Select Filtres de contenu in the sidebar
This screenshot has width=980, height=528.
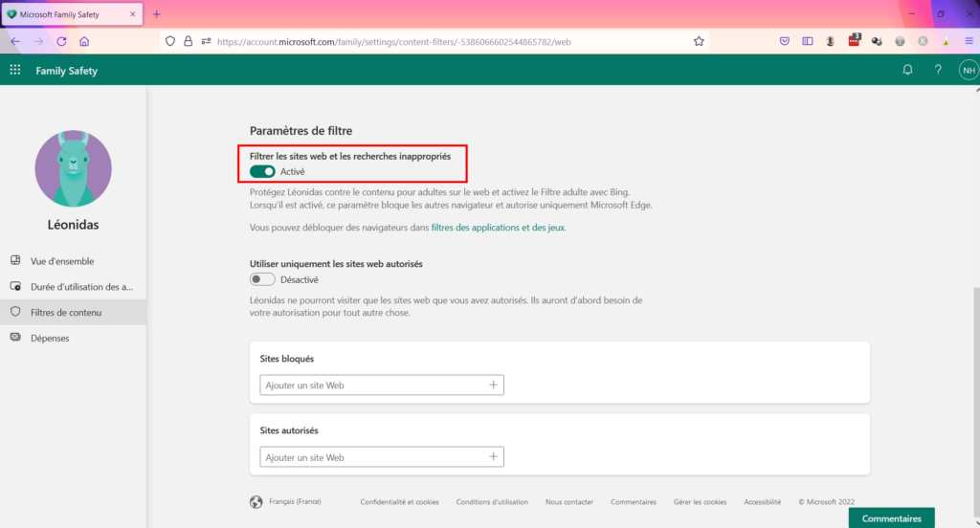pos(73,312)
